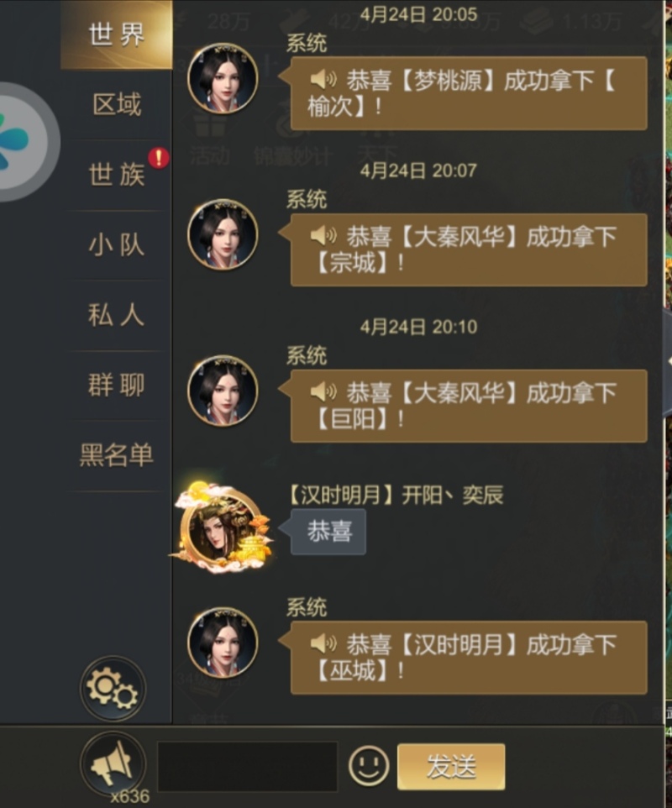Open chat settings gear icon

(113, 688)
